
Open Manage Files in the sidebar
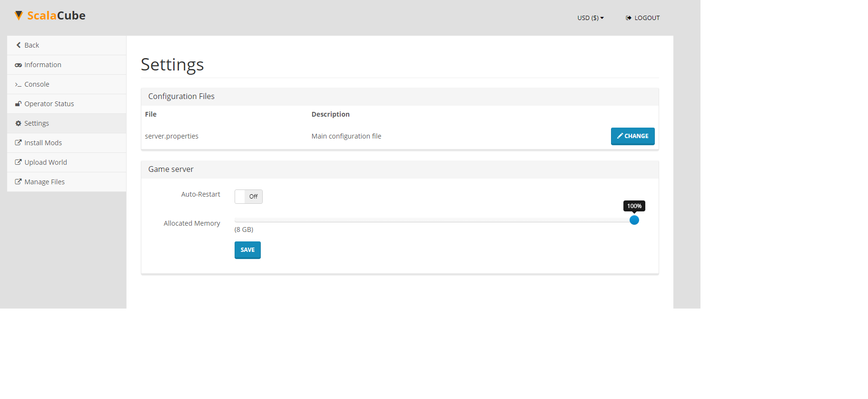click(x=67, y=182)
